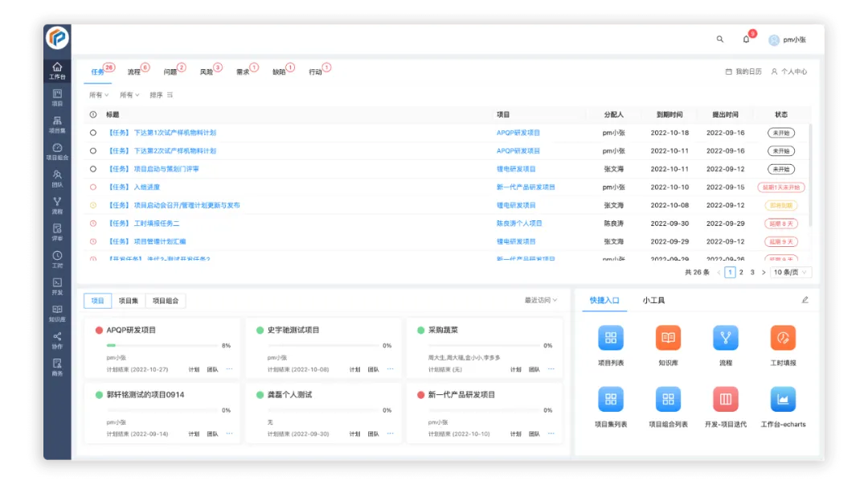Open APQP研发项目 link in first row

518,133
